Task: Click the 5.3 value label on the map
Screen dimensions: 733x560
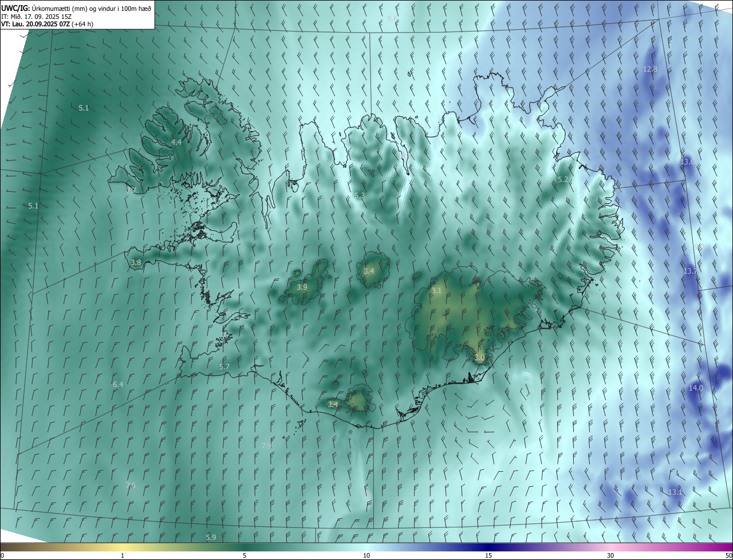Action: click(x=359, y=196)
